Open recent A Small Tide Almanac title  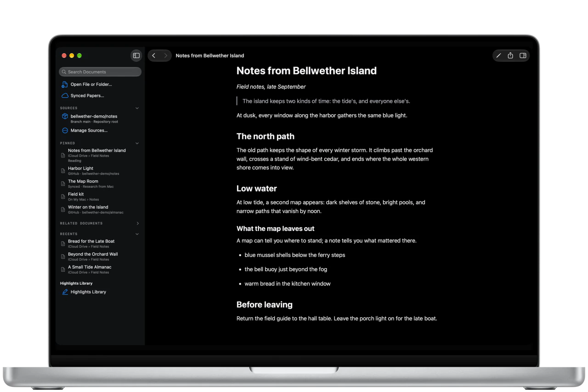pyautogui.click(x=90, y=267)
